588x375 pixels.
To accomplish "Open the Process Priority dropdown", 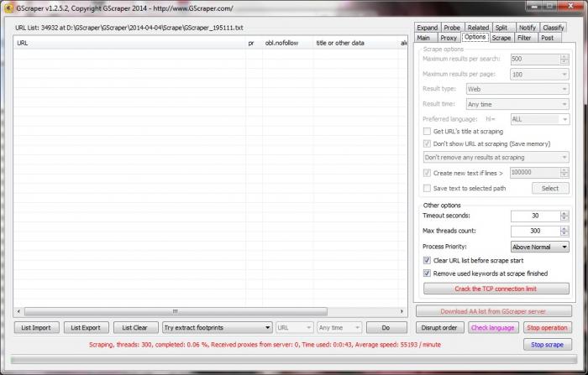I will point(539,247).
